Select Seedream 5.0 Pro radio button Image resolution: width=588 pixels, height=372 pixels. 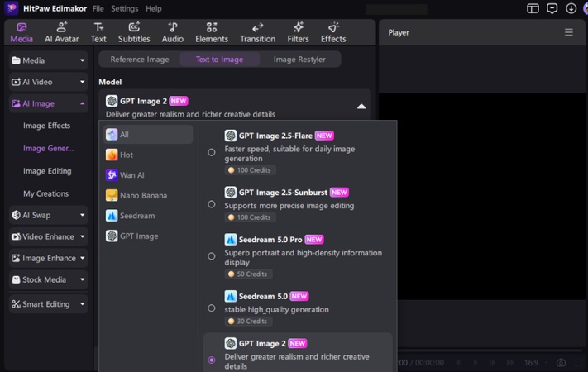coord(212,256)
